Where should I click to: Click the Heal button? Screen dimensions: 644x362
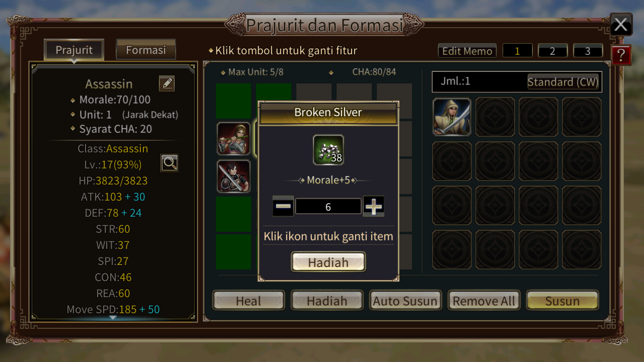[249, 301]
